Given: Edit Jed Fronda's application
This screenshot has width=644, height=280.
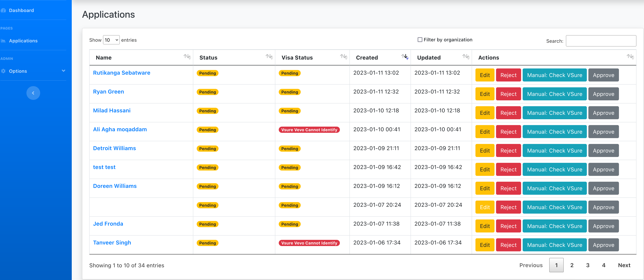Looking at the screenshot, I should [x=485, y=226].
